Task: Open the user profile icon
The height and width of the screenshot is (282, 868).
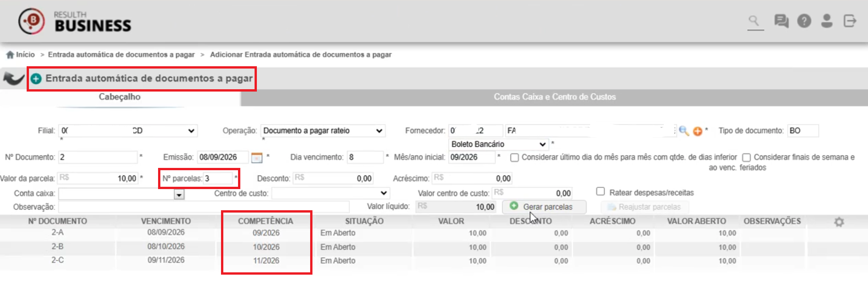Action: 827,21
